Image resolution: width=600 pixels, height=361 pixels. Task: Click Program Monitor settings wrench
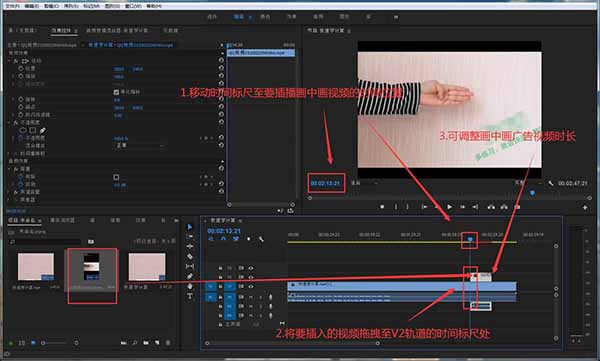551,183
